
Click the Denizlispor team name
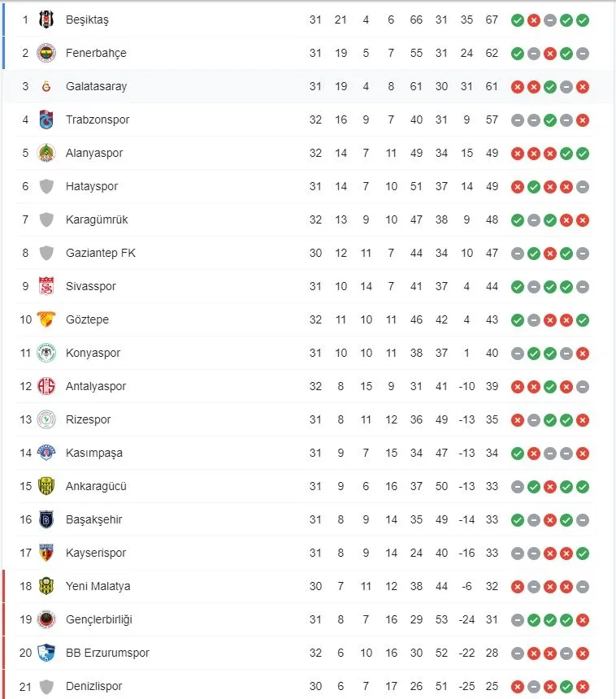click(x=93, y=686)
